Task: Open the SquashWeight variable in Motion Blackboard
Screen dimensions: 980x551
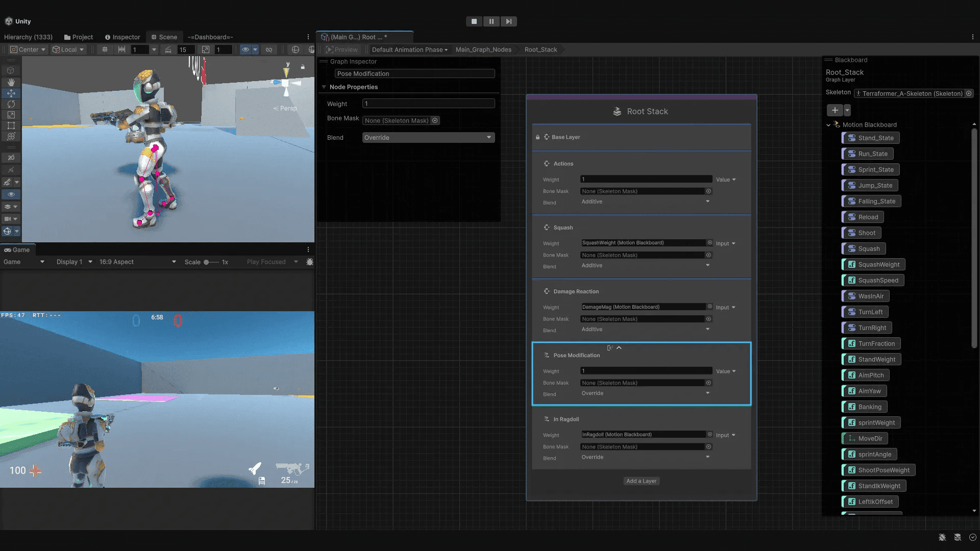Action: (873, 264)
